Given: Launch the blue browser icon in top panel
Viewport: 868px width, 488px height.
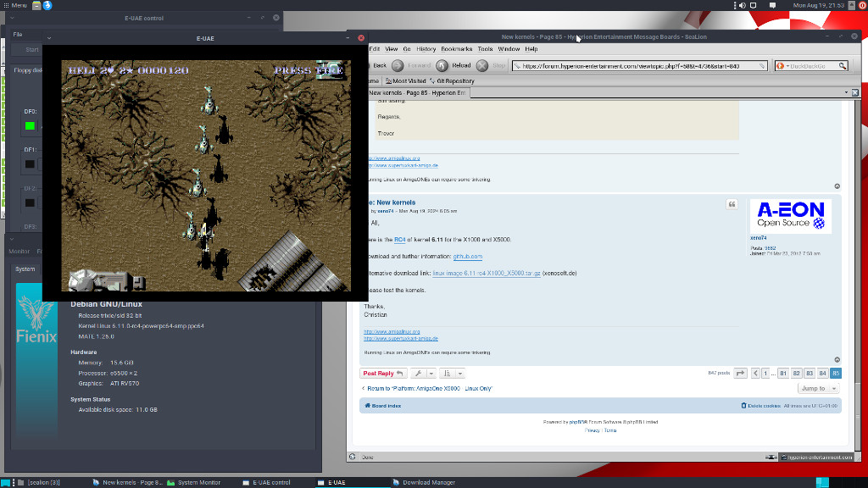Looking at the screenshot, I should click(x=47, y=6).
